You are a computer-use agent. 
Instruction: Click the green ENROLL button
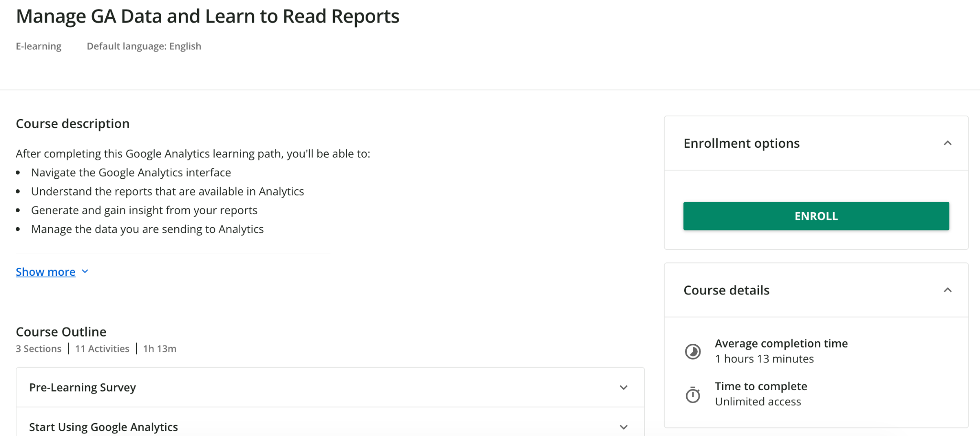[x=816, y=216]
